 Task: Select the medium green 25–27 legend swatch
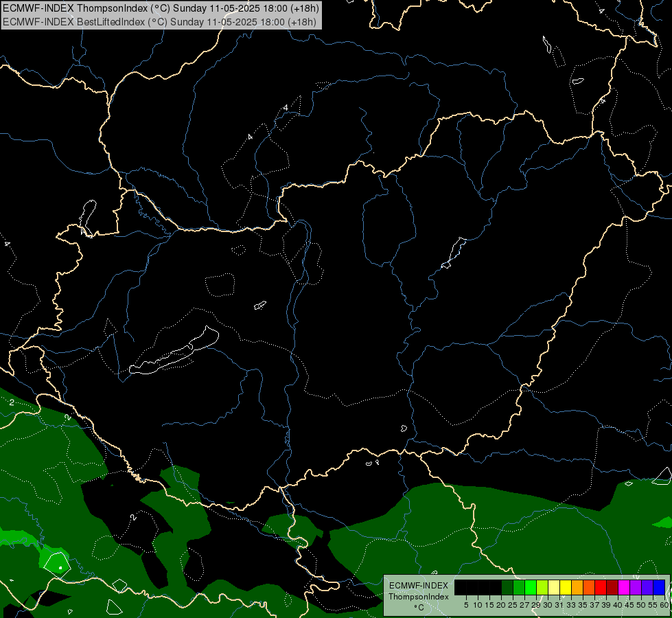click(519, 588)
